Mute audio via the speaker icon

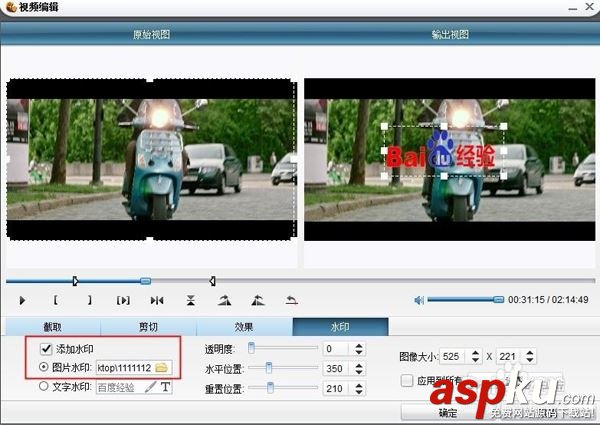[419, 300]
